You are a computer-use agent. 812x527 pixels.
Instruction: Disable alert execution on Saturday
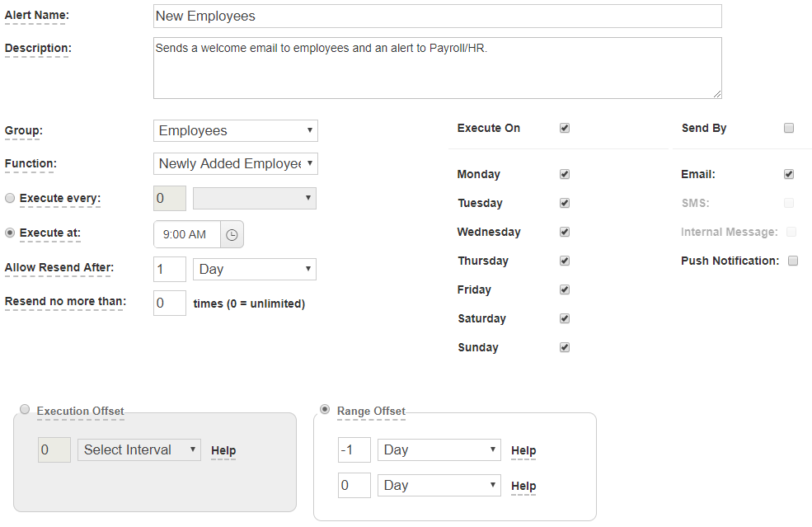(565, 318)
